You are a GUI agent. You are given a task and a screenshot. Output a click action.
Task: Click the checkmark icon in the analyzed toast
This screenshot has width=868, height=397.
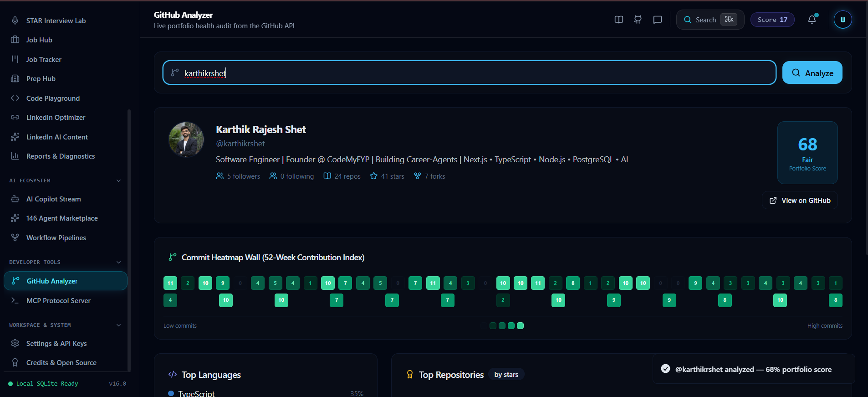tap(665, 369)
